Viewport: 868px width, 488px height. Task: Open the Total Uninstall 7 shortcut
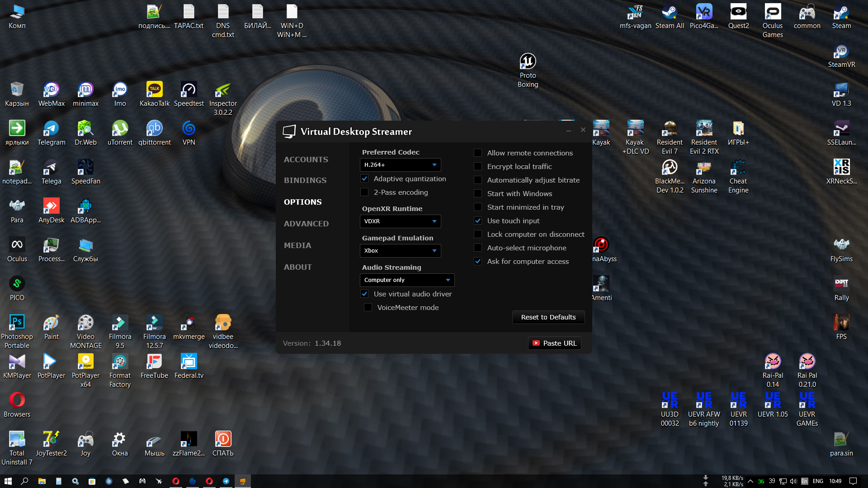(x=17, y=448)
